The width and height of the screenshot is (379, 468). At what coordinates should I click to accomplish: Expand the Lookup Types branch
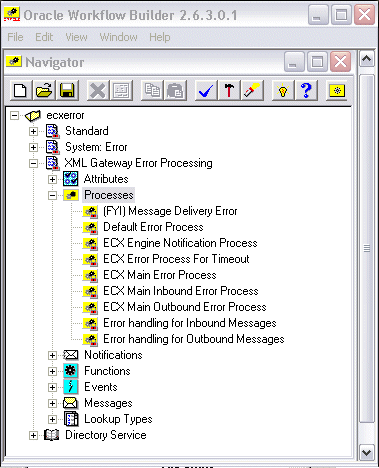pos(52,419)
